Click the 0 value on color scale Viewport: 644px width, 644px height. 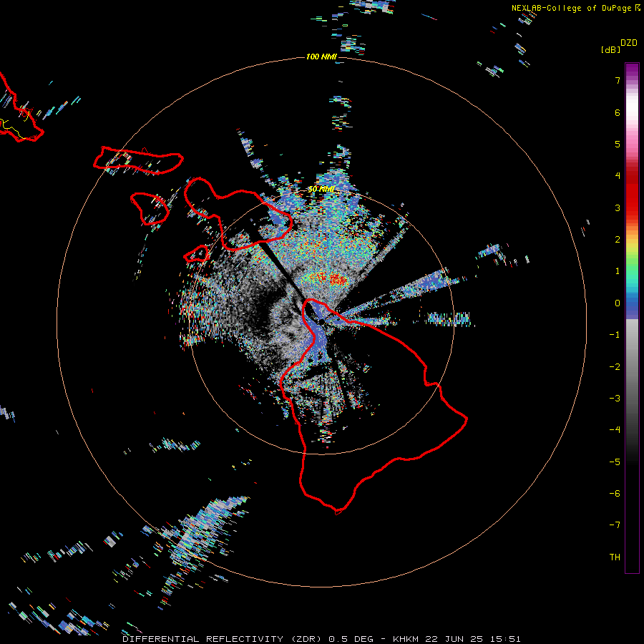(618, 303)
